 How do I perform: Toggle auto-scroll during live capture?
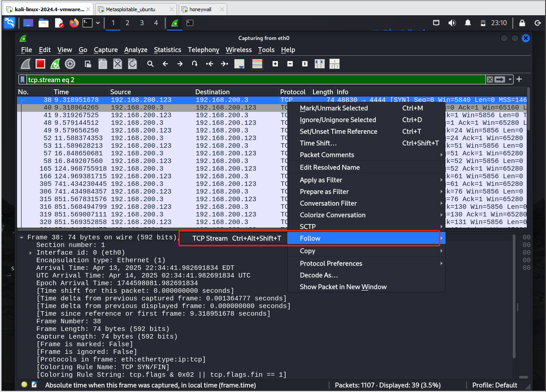239,64
